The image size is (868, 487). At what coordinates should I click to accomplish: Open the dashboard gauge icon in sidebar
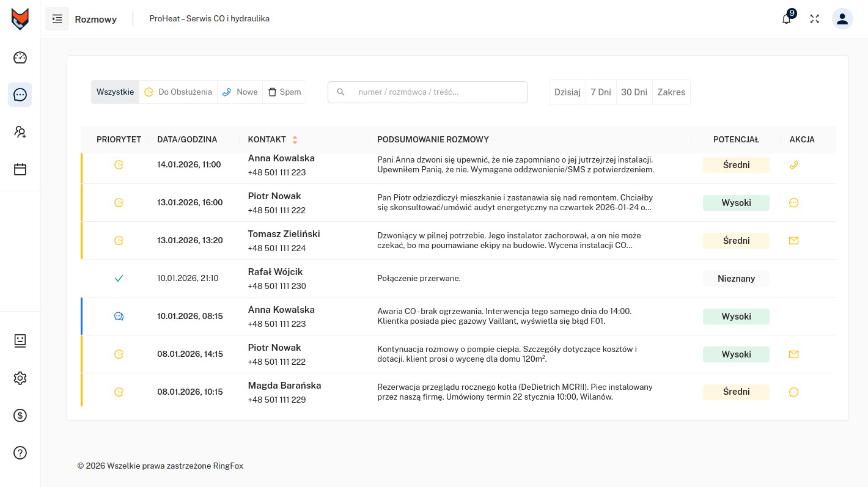(20, 57)
